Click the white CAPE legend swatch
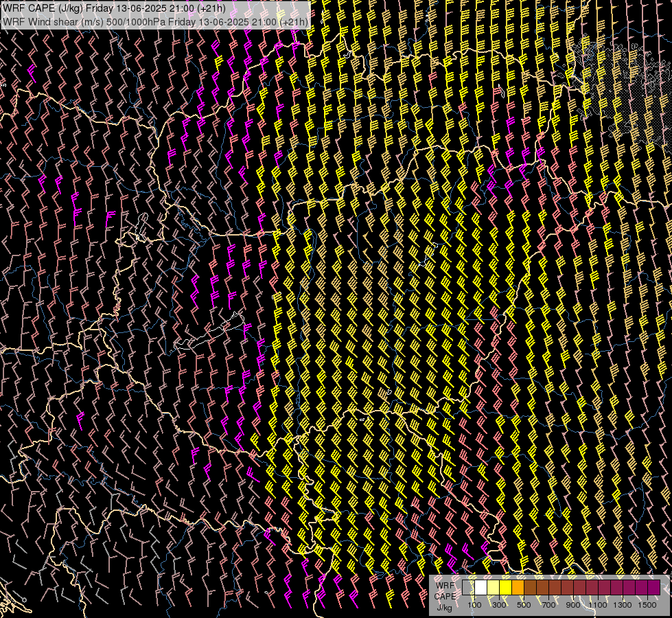Image resolution: width=672 pixels, height=618 pixels. (481, 588)
